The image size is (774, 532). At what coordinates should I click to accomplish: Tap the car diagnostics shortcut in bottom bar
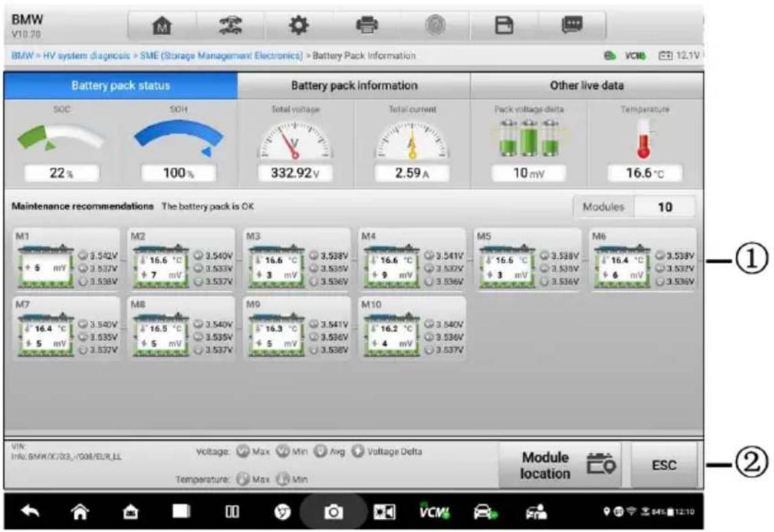[486, 512]
